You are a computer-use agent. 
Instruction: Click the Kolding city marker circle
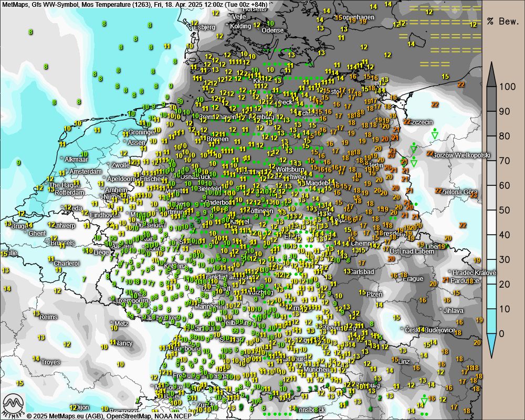227,25
